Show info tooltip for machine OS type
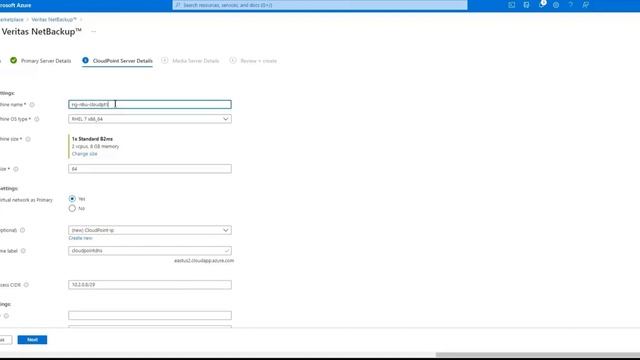 click(36, 119)
